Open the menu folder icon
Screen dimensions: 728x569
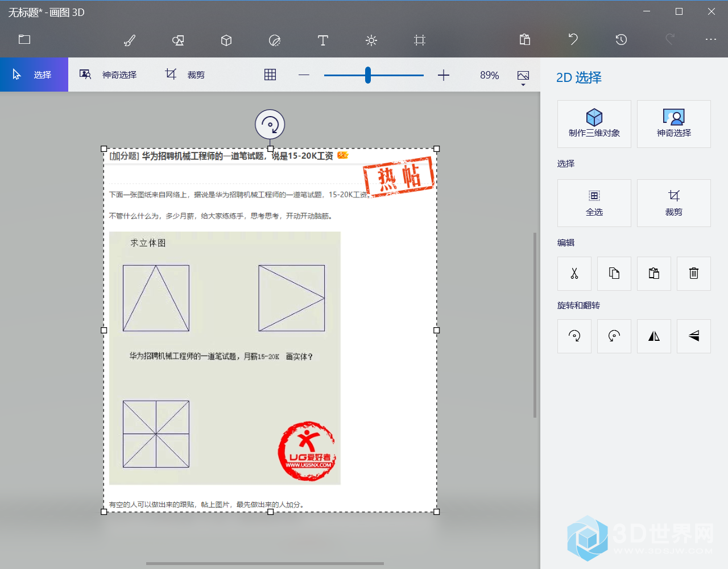point(24,39)
